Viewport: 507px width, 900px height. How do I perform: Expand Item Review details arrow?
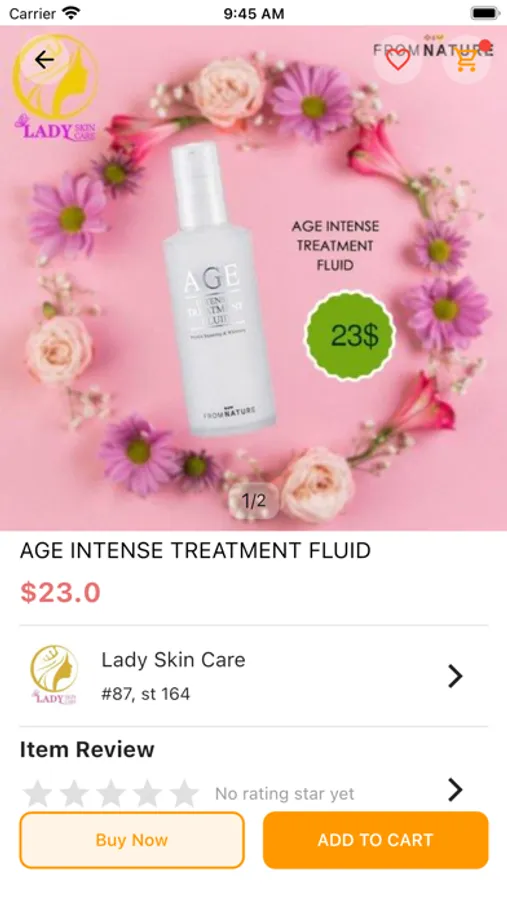point(455,790)
